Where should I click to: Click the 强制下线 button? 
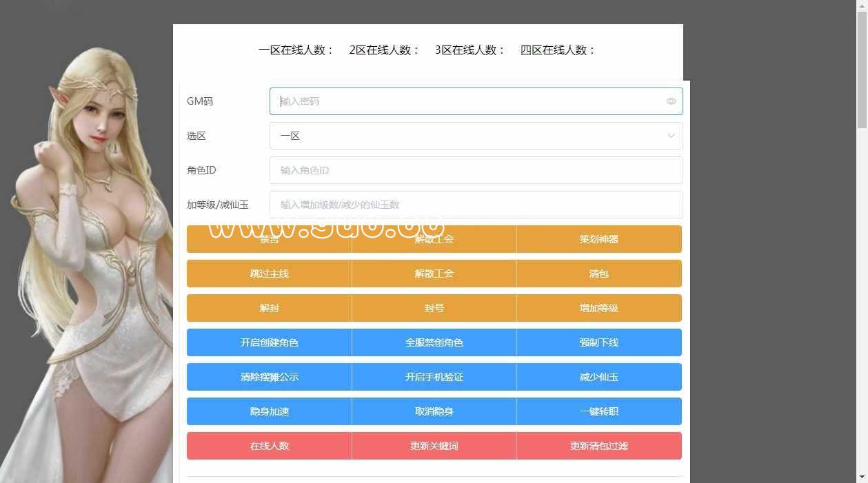[598, 342]
